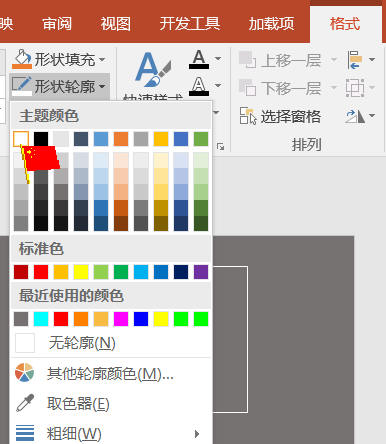Viewport: 386px width, 444px height.
Task: Switch to the Format (格式) tab
Action: tap(345, 24)
